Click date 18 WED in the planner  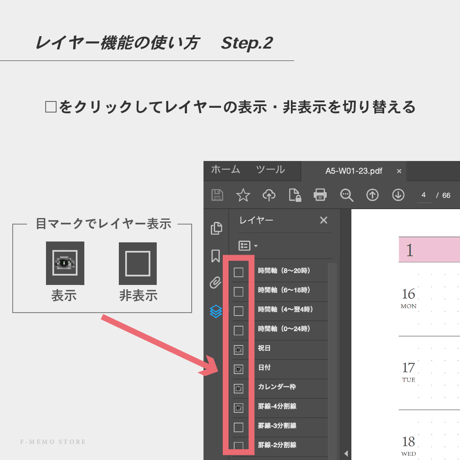pyautogui.click(x=409, y=446)
